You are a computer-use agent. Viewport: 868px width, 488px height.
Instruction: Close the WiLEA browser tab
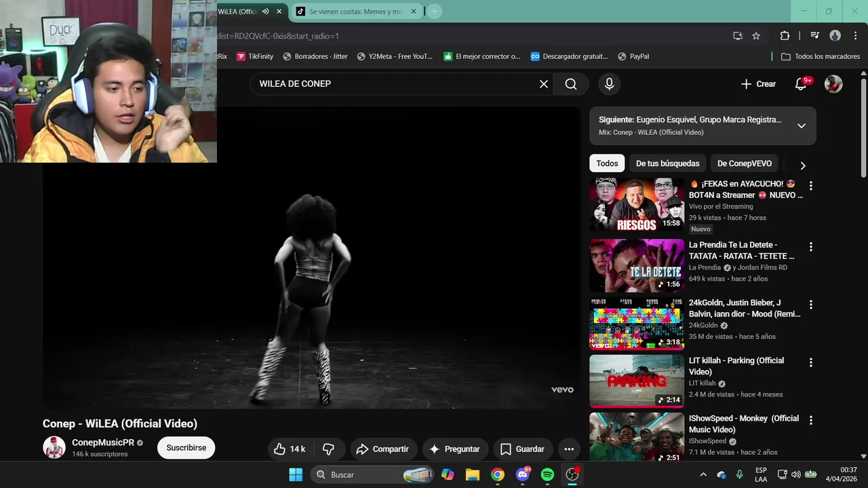click(x=279, y=12)
